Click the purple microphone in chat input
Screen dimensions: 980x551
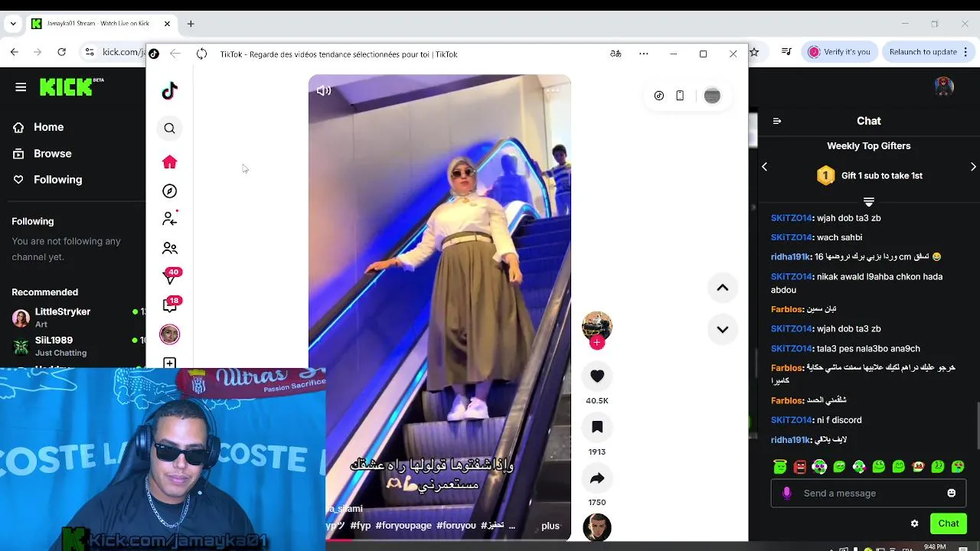(x=786, y=494)
